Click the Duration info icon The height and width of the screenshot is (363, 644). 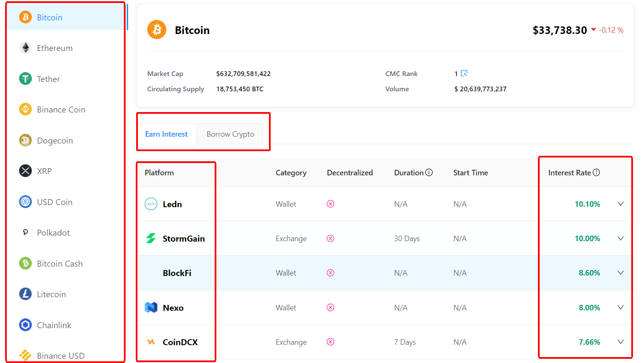pyautogui.click(x=429, y=172)
